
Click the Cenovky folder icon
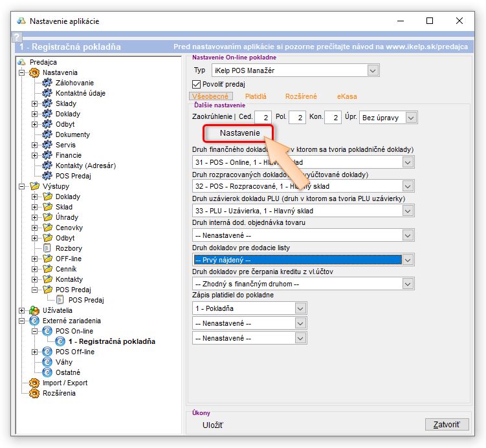point(47,228)
